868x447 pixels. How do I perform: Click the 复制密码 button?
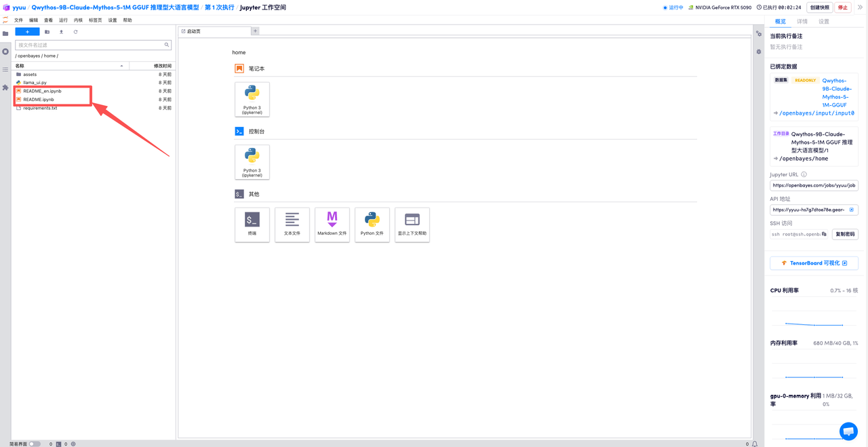pos(845,234)
